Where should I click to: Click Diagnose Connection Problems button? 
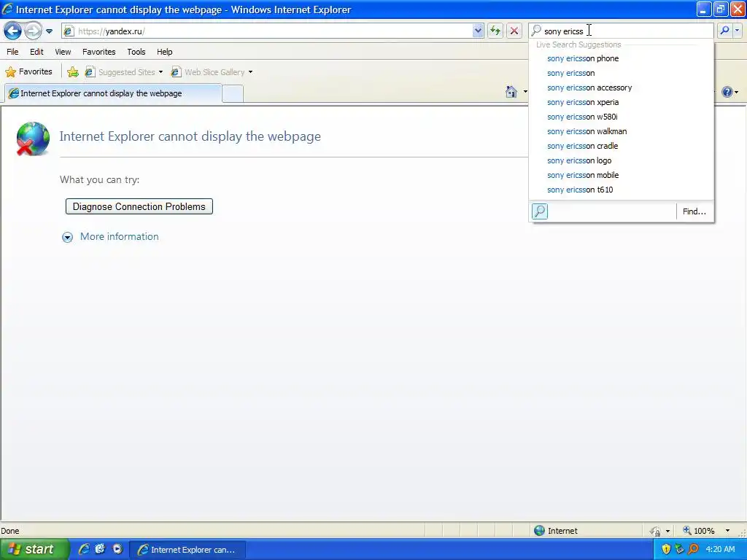(139, 206)
